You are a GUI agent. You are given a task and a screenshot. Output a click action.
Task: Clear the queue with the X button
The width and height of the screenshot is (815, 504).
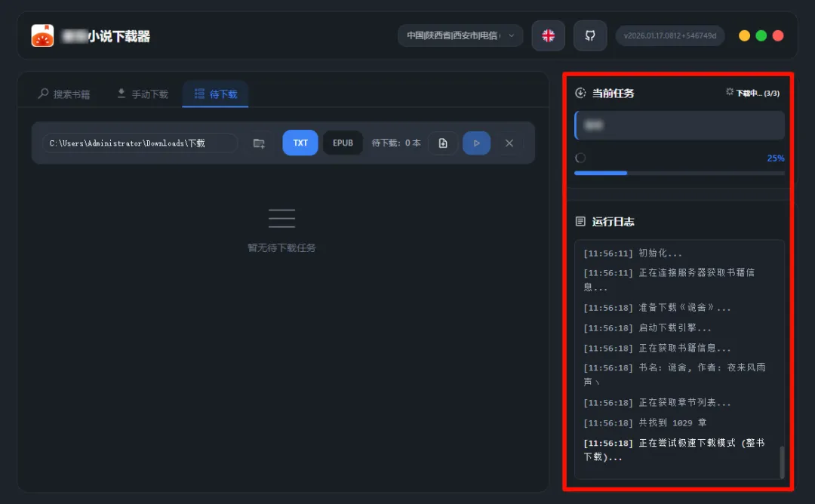click(509, 143)
